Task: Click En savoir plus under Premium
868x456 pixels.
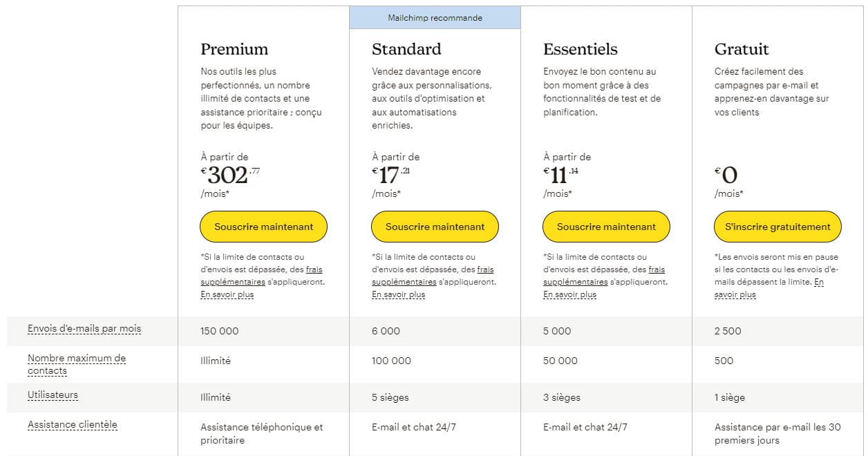Action: 227,294
